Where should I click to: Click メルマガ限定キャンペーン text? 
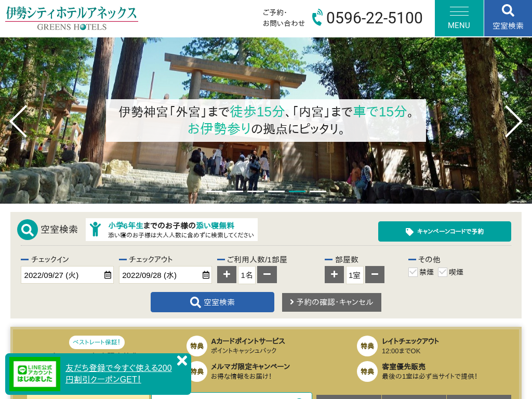click(x=250, y=366)
